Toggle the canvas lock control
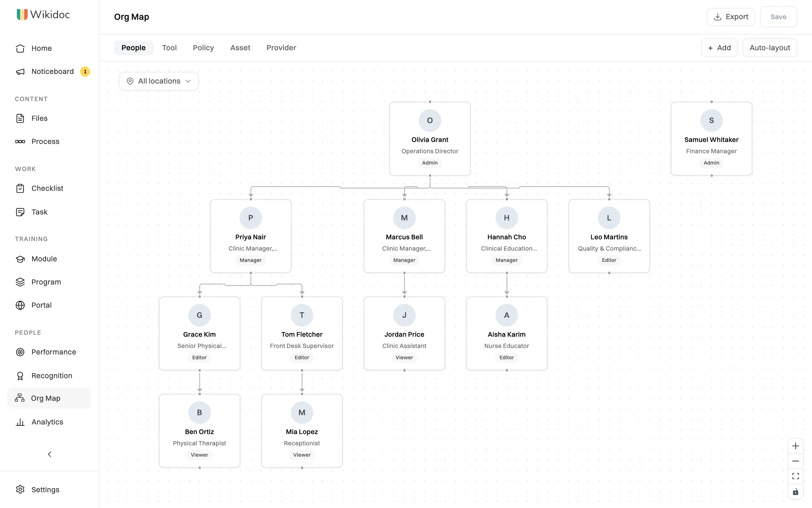Image resolution: width=812 pixels, height=508 pixels. coord(795,492)
